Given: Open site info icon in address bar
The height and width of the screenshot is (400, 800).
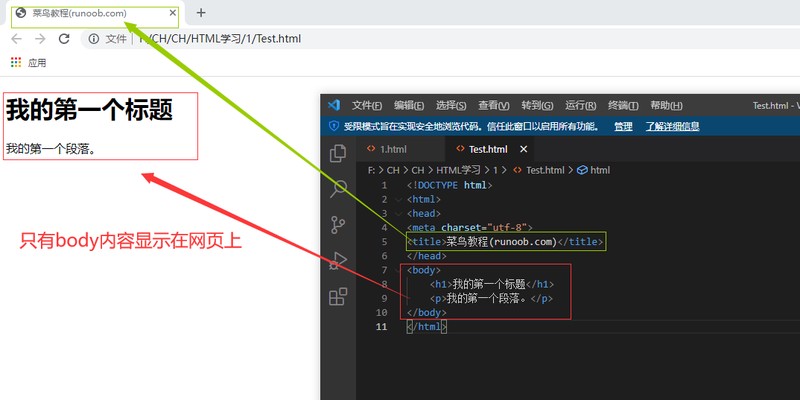Looking at the screenshot, I should tap(93, 39).
